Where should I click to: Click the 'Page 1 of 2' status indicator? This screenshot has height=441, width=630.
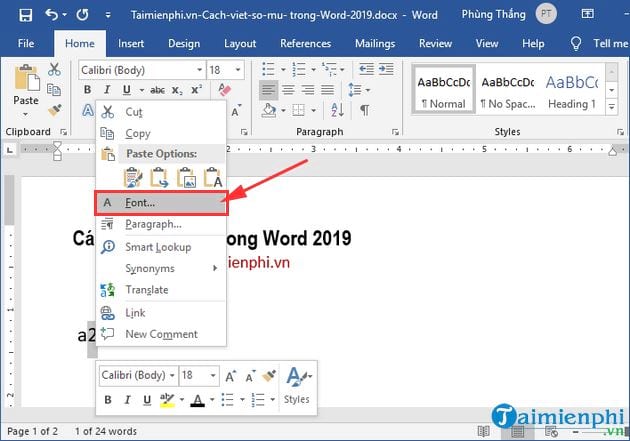click(33, 431)
